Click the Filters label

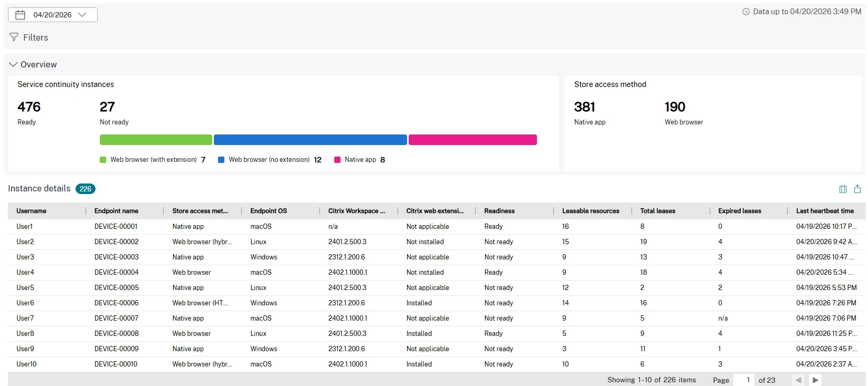(35, 37)
